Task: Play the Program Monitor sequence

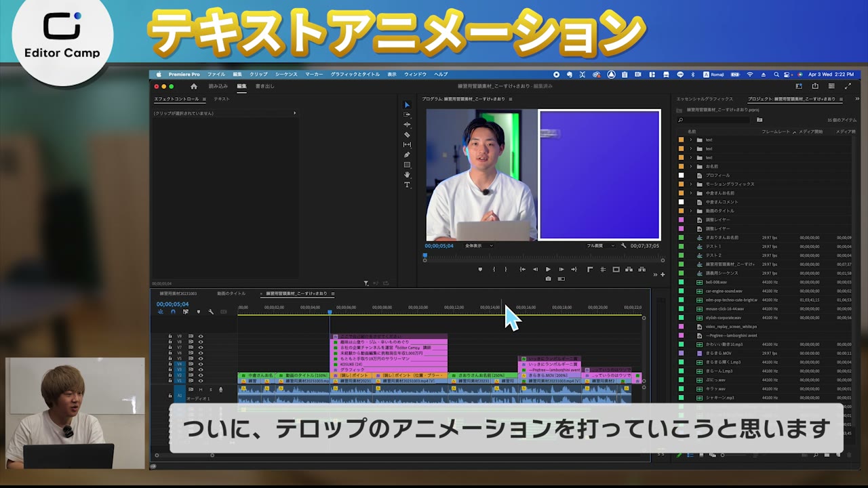Action: point(548,269)
